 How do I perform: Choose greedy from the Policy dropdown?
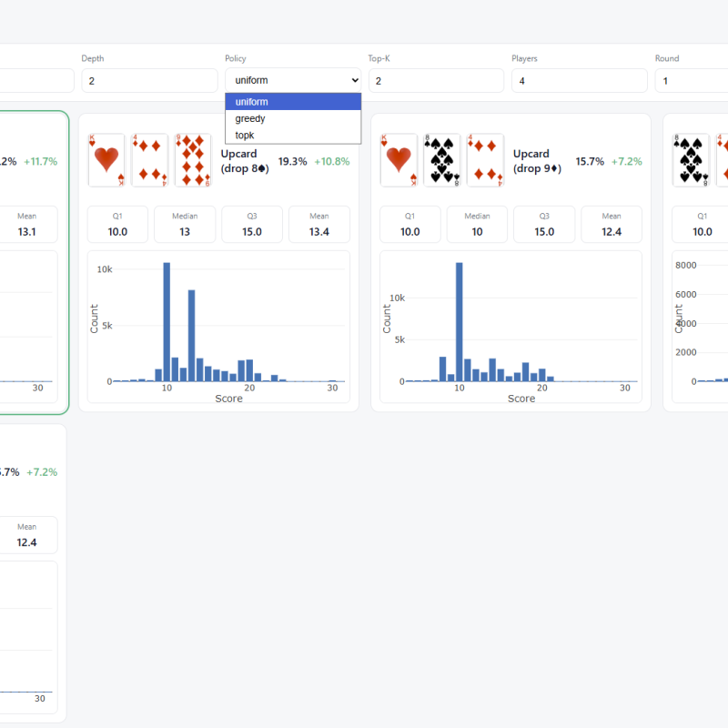pyautogui.click(x=293, y=118)
